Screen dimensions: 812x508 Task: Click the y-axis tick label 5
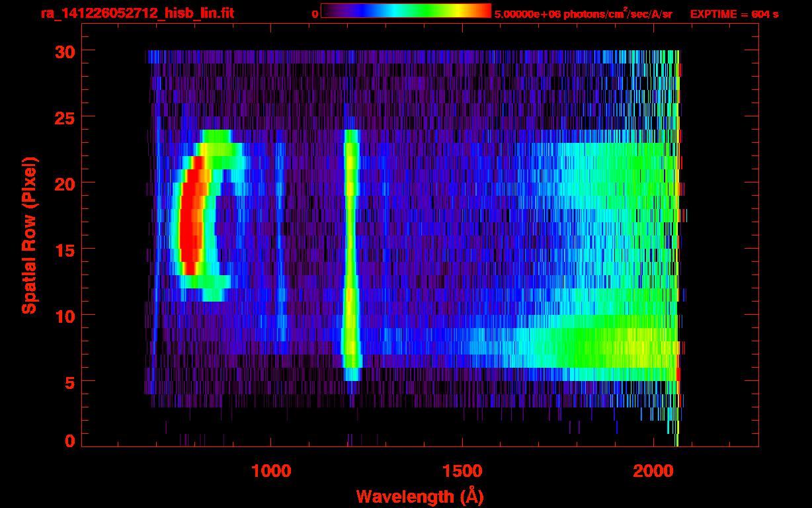[69, 382]
